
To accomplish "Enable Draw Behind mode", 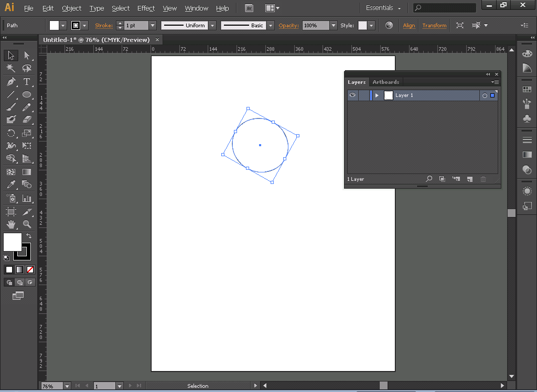I will pyautogui.click(x=20, y=282).
